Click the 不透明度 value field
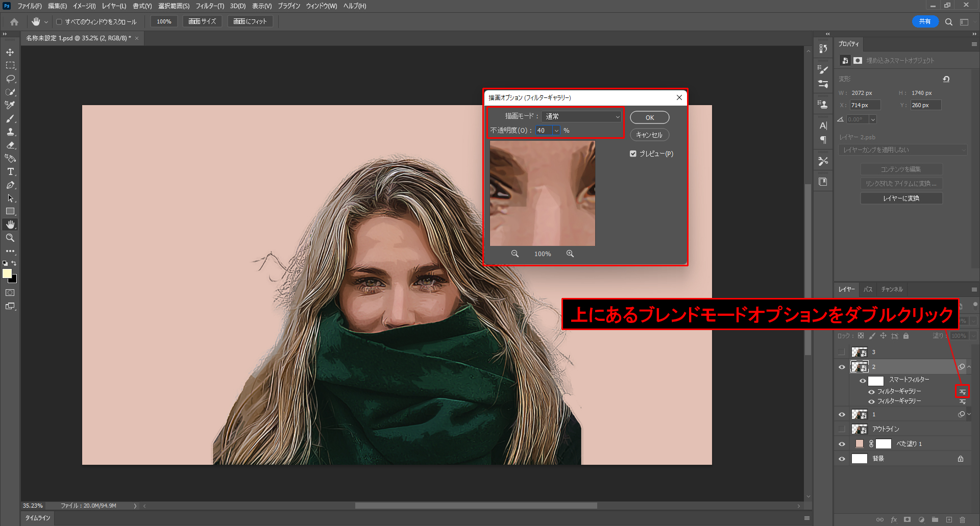Screen dimensions: 980x526 pos(543,131)
